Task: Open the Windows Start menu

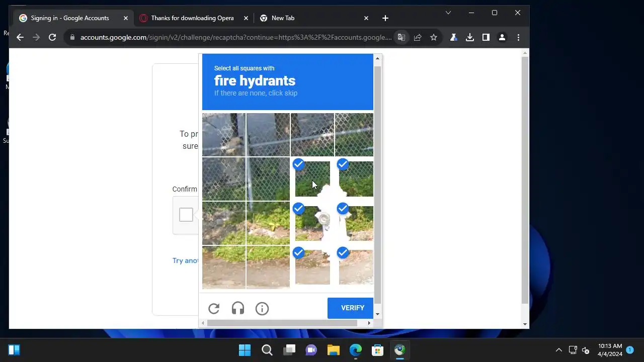Action: (245, 350)
